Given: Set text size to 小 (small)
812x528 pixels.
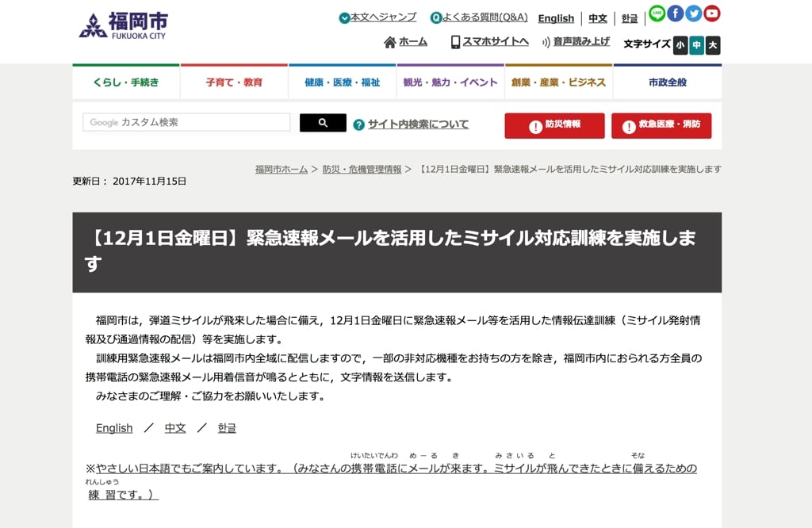Looking at the screenshot, I should [680, 45].
